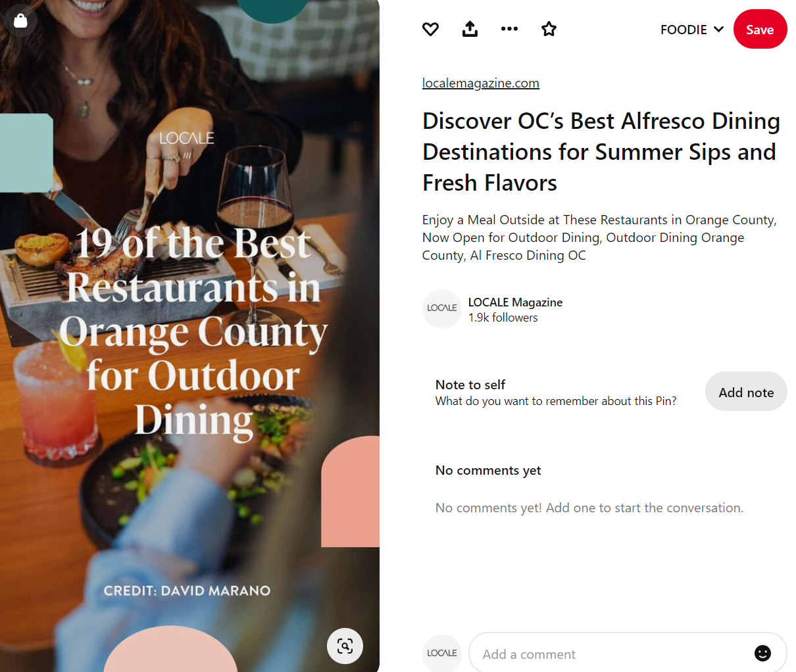Click the chevron next to FOODIE
Image resolution: width=796 pixels, height=672 pixels.
coord(718,30)
